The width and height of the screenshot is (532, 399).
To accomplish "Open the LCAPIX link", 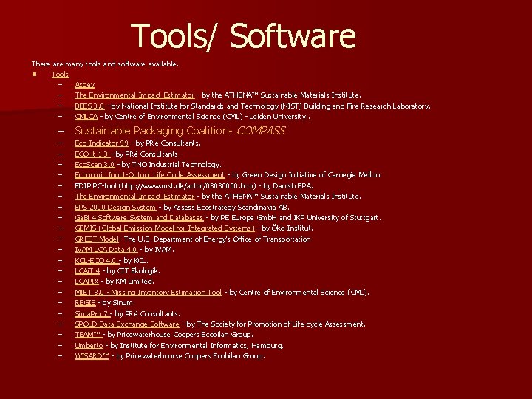I will [86, 281].
